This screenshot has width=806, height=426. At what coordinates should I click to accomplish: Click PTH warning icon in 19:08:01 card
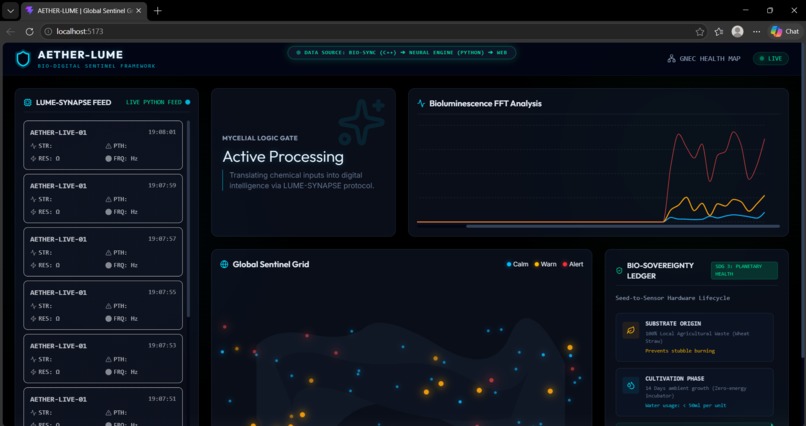click(x=108, y=146)
